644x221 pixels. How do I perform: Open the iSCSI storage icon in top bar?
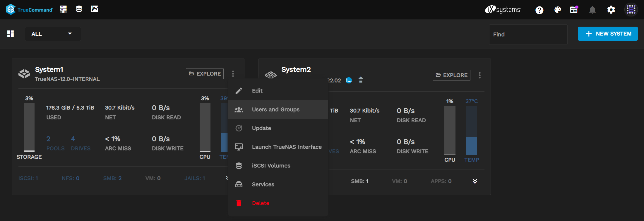point(79,9)
